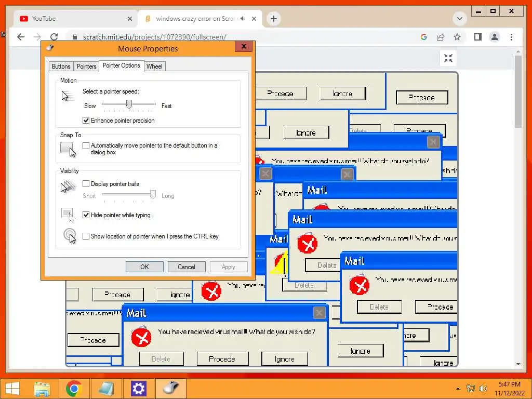Open the Windows Start menu
Screen dimensions: 532x399
tap(12, 389)
